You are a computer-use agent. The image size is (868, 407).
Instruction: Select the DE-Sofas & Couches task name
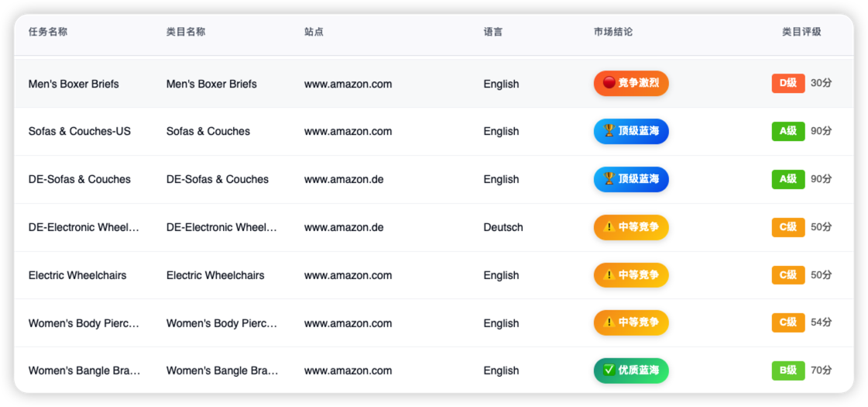tap(80, 180)
